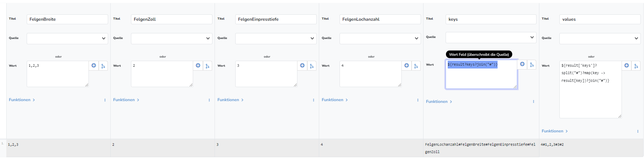
Task: Click Wert textarea of FelgenZoll column
Action: 162,74
